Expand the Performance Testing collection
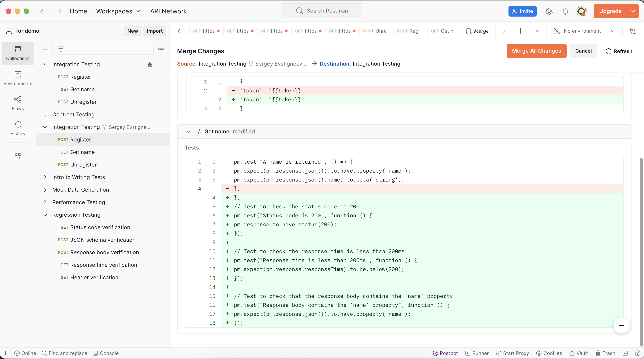 [45, 202]
